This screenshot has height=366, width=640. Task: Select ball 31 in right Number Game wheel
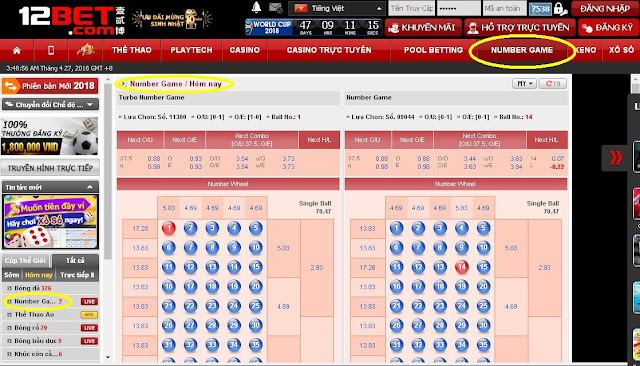coord(396,344)
